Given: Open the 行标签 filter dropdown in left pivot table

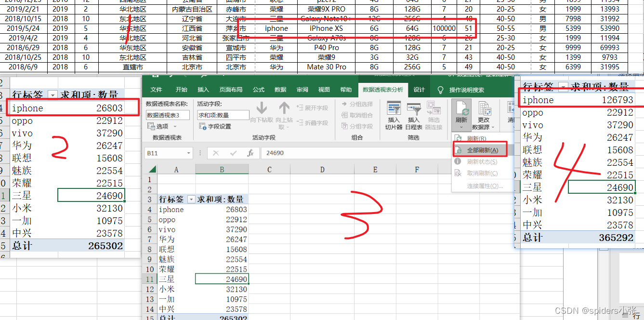Looking at the screenshot, I should (53, 95).
